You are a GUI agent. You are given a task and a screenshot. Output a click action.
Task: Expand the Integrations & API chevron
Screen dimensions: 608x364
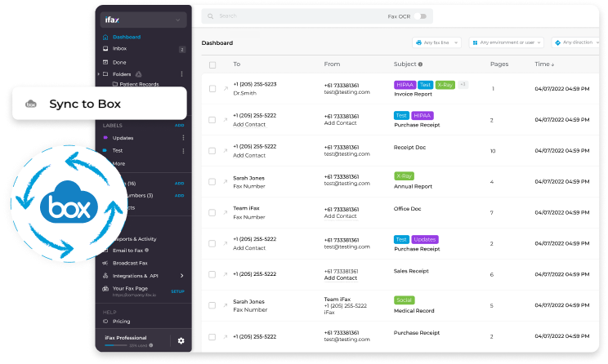click(182, 276)
